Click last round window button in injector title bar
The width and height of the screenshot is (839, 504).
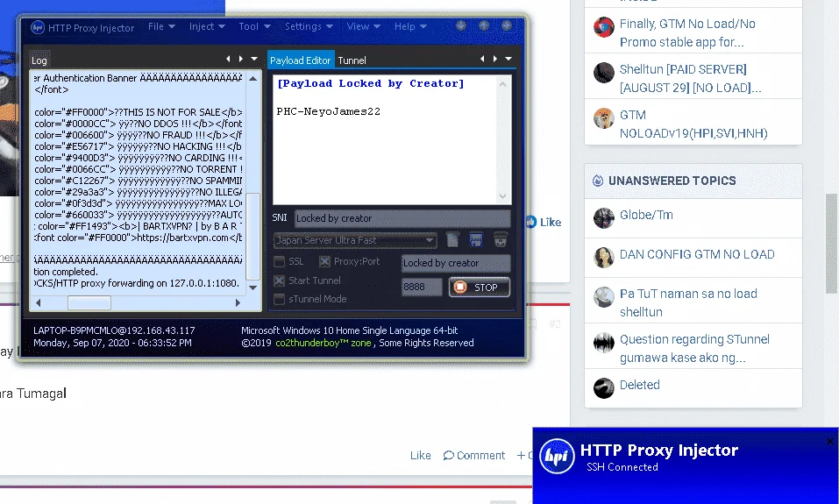tap(507, 25)
